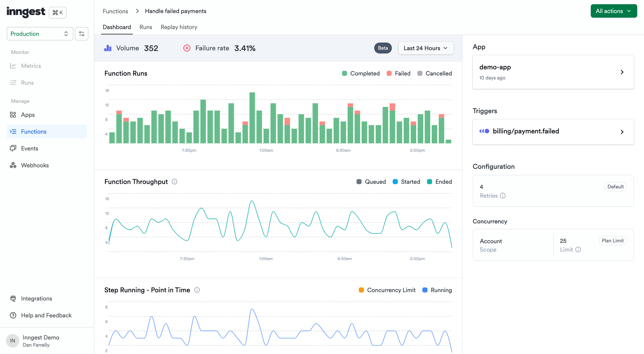Open the Events page via sidebar icon
Image resolution: width=644 pixels, height=354 pixels.
click(13, 148)
